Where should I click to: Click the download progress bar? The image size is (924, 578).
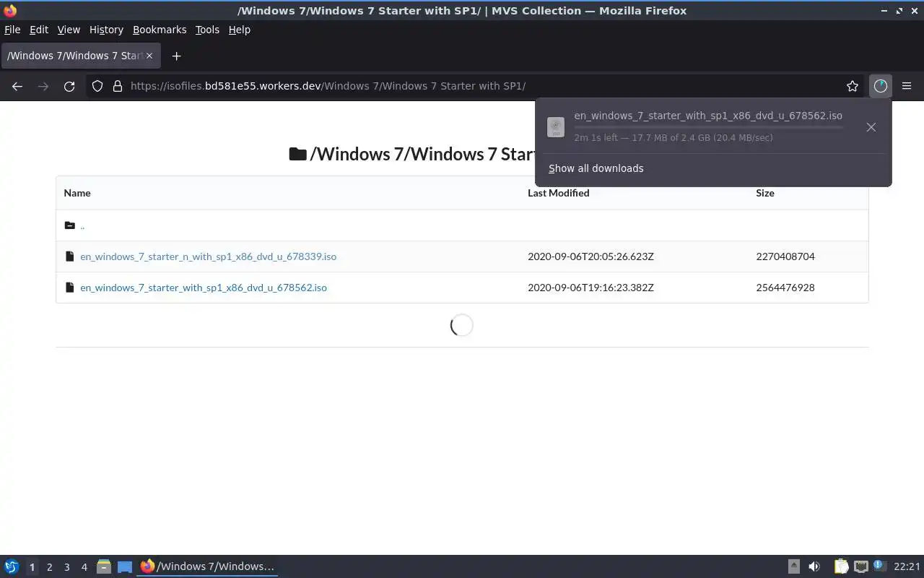(x=708, y=127)
